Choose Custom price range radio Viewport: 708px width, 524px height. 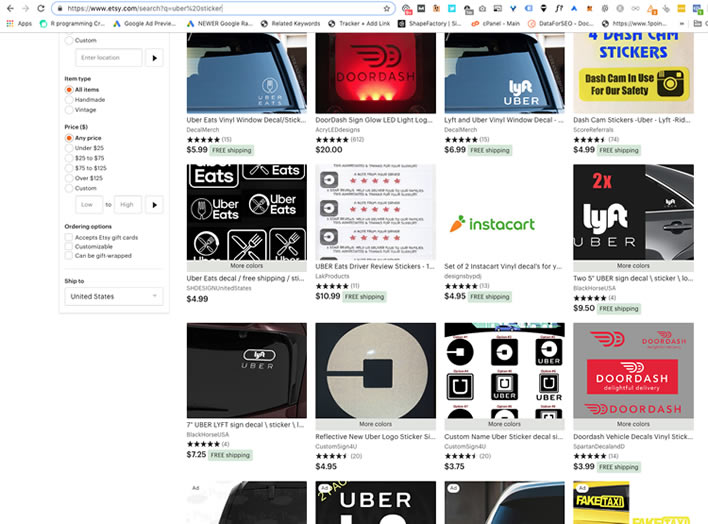pyautogui.click(x=69, y=188)
